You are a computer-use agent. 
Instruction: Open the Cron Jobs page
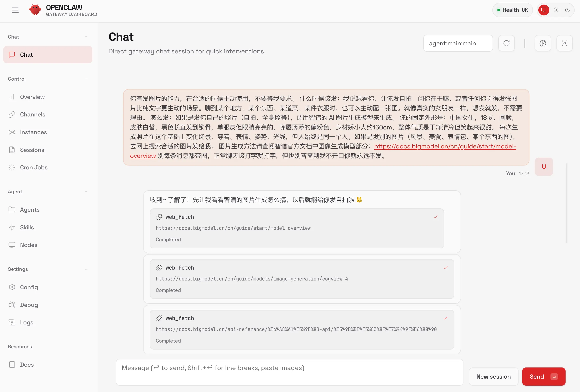pos(34,167)
